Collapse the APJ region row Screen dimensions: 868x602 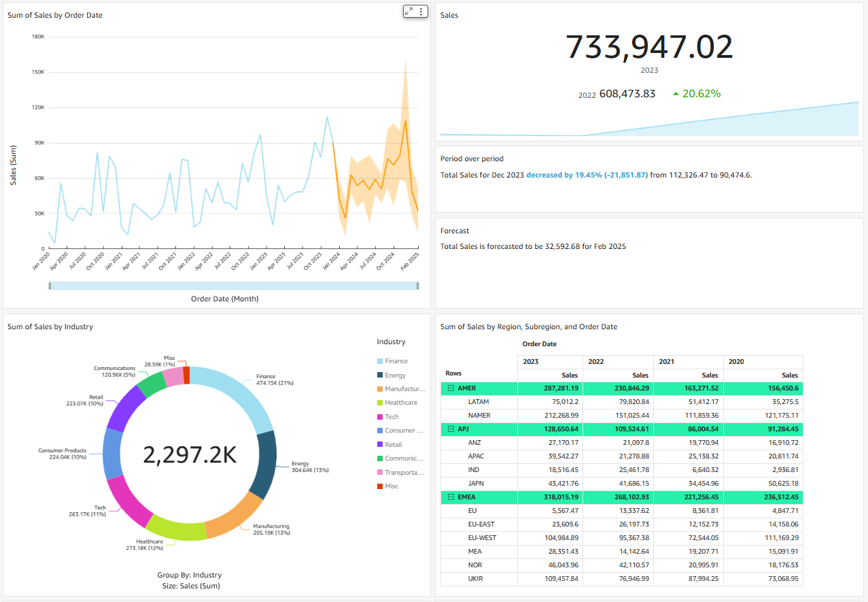coord(451,429)
